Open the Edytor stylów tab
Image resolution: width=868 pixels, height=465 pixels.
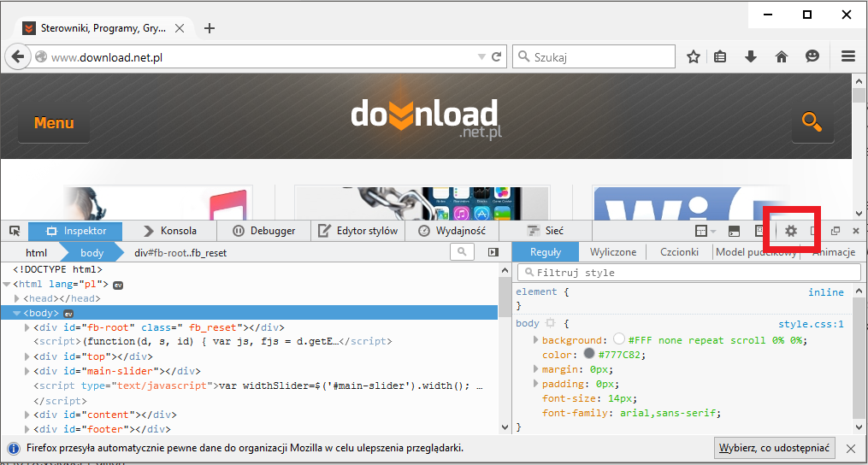358,231
